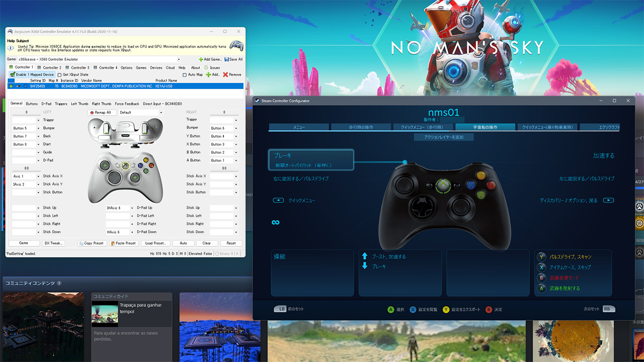Click the yellow Y 設定をエクスポート icon
The height and width of the screenshot is (362, 644).
(446, 310)
